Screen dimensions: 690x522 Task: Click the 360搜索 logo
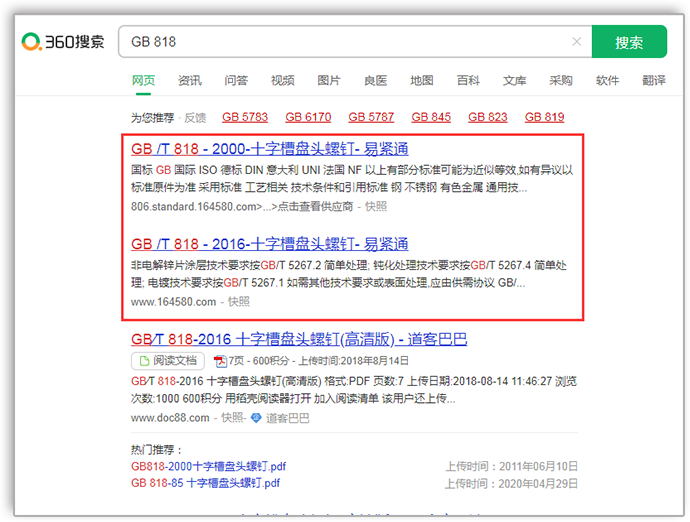63,42
